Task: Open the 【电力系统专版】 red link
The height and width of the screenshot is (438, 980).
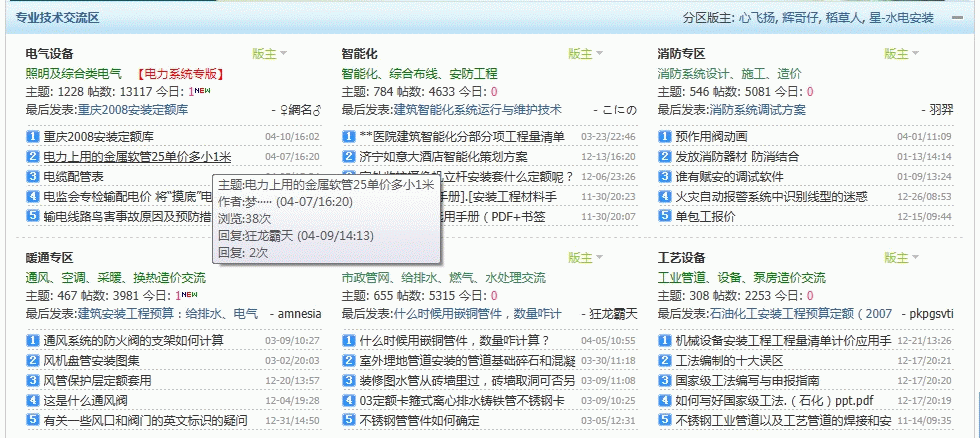Action: [x=180, y=74]
